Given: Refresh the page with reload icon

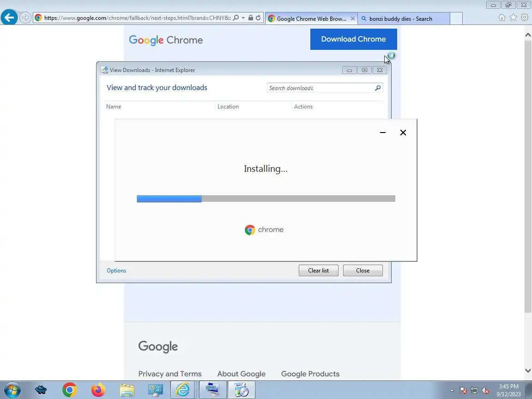Looking at the screenshot, I should click(258, 18).
